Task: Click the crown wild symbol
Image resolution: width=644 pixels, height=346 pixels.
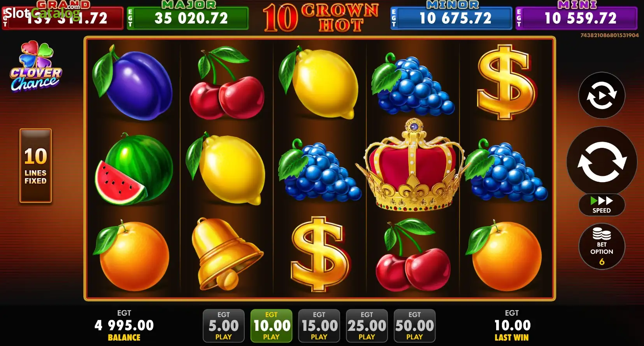Action: (413, 165)
